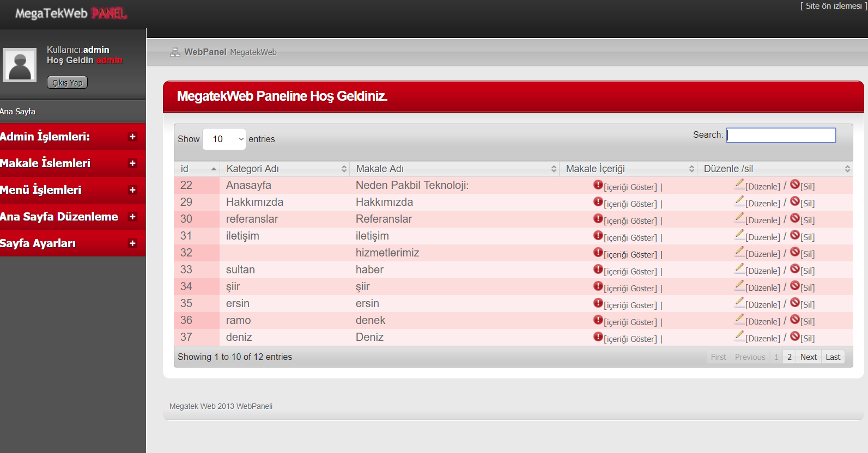Click the admin user avatar image
868x453 pixels.
20,65
